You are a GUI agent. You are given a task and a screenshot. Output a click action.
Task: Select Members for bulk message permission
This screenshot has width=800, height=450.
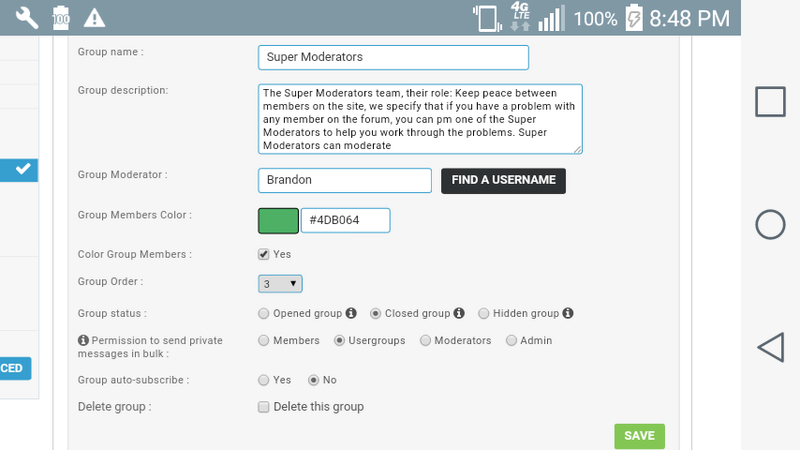263,340
